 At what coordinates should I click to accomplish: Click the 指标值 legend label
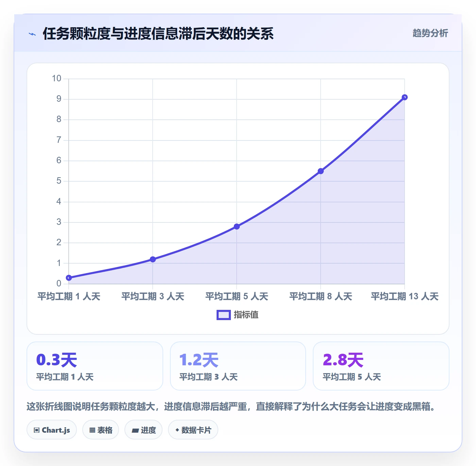246,315
